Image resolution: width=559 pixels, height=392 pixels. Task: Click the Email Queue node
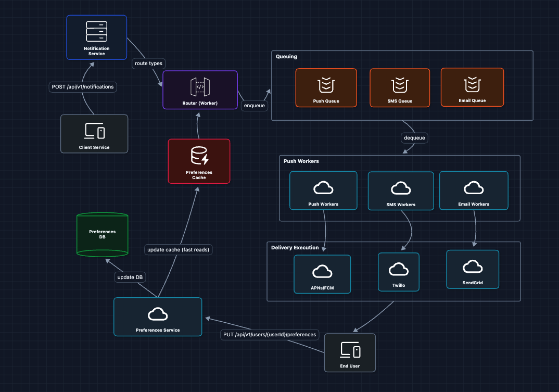[x=472, y=87]
